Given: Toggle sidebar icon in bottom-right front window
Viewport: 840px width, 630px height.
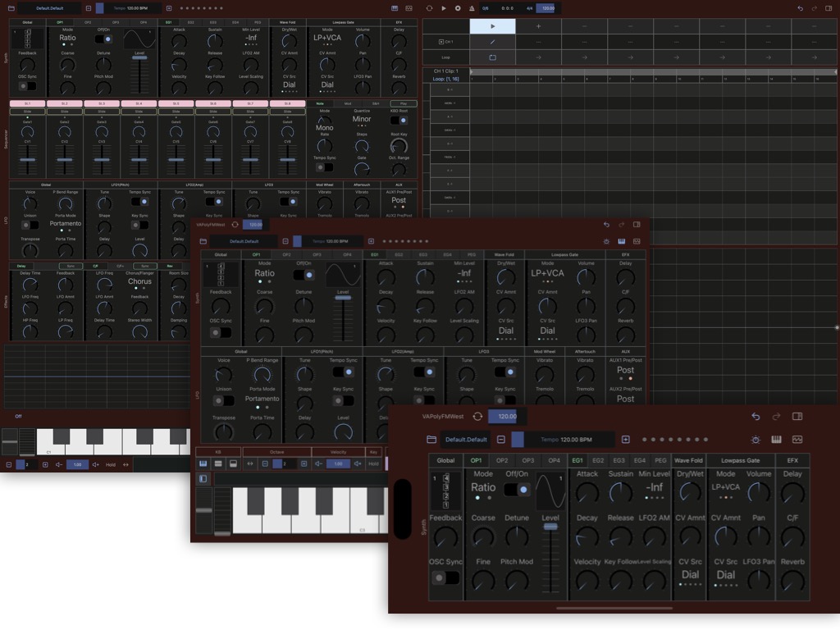Looking at the screenshot, I should point(797,416).
